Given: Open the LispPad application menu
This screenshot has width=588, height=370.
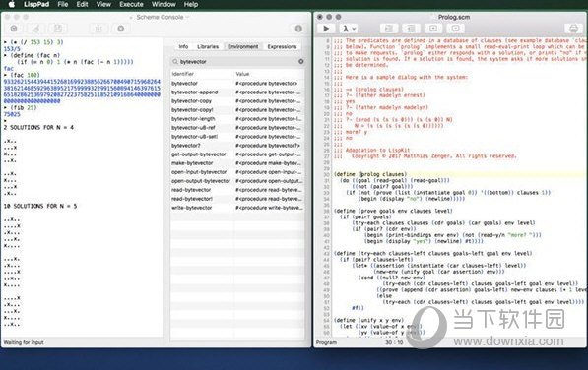Looking at the screenshot, I should coord(36,5).
